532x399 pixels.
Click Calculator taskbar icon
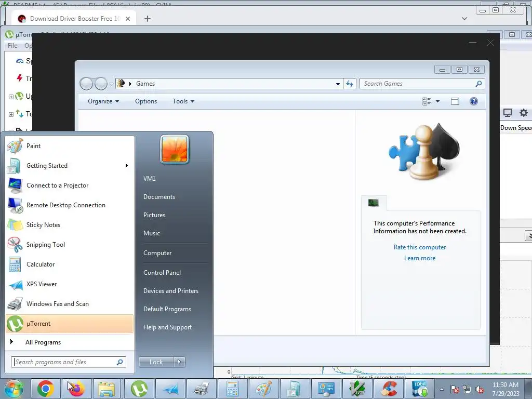point(232,389)
